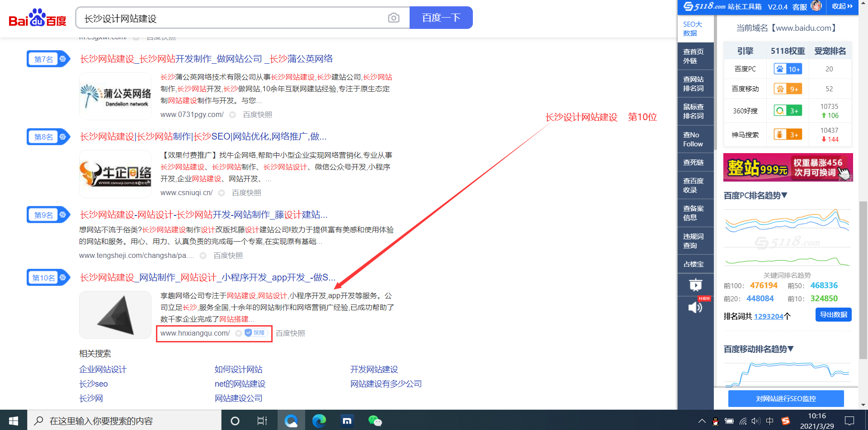The height and width of the screenshot is (430, 868).
Task: Click the 第7名 rank badge
Action: coord(48,59)
